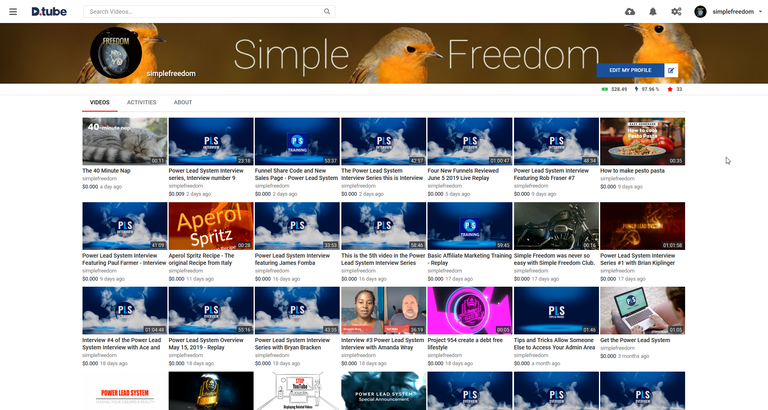Switch to the Videos tab
The height and width of the screenshot is (410, 768).
(99, 102)
